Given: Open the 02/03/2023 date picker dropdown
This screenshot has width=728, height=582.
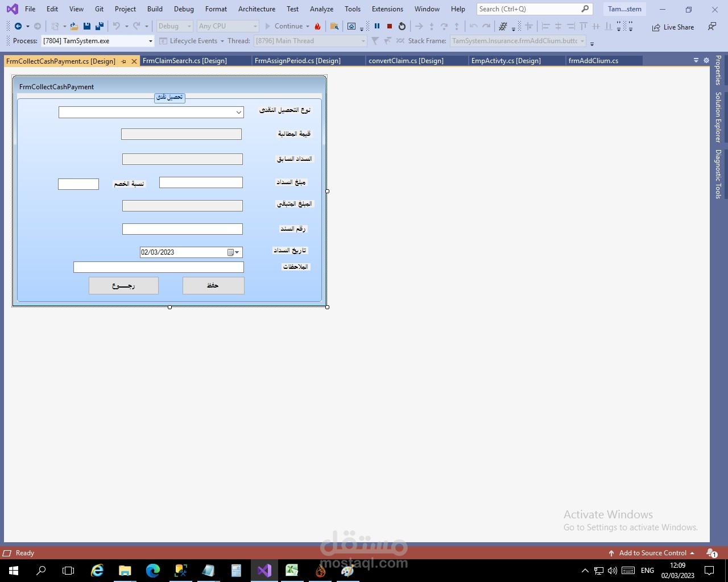Looking at the screenshot, I should (x=237, y=252).
